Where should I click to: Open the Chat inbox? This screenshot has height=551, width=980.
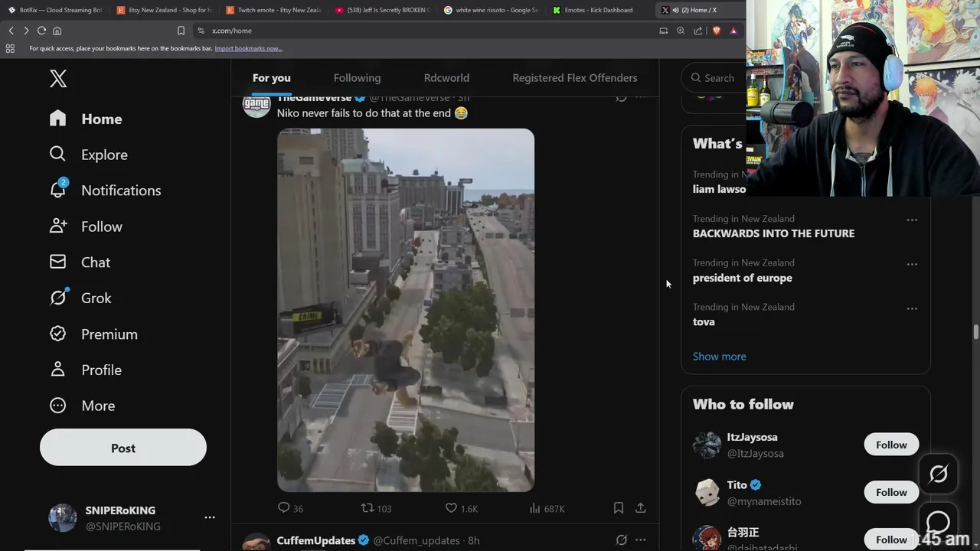click(80, 262)
